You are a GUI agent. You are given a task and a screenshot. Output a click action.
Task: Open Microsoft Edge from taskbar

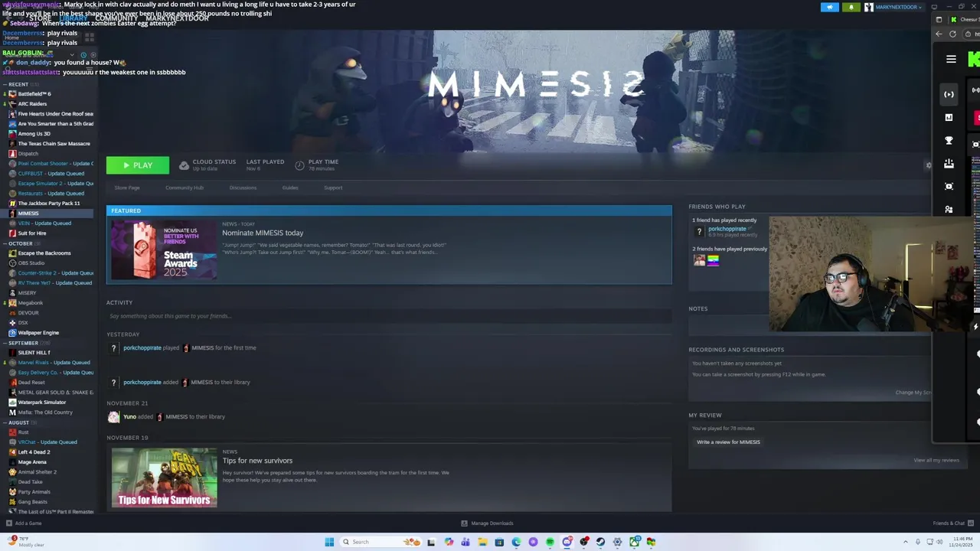516,542
